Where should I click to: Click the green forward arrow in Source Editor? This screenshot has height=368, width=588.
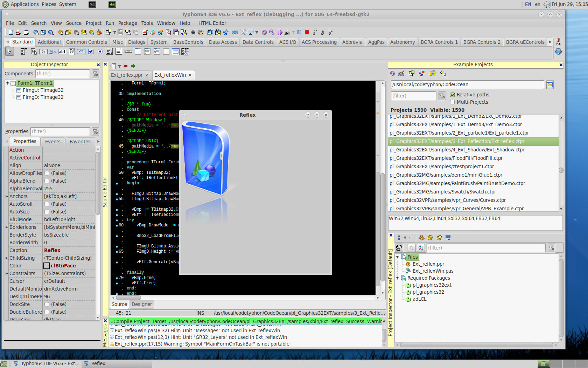(133, 66)
